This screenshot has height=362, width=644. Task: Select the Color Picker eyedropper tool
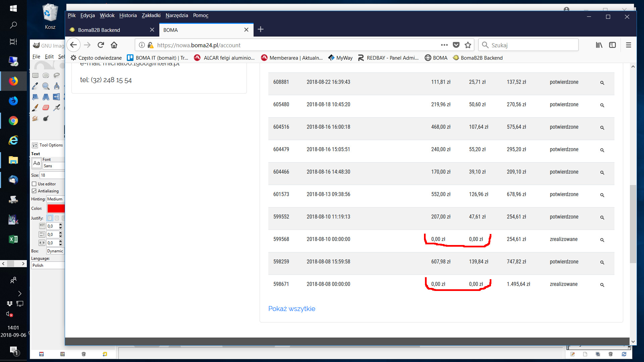coord(35,86)
